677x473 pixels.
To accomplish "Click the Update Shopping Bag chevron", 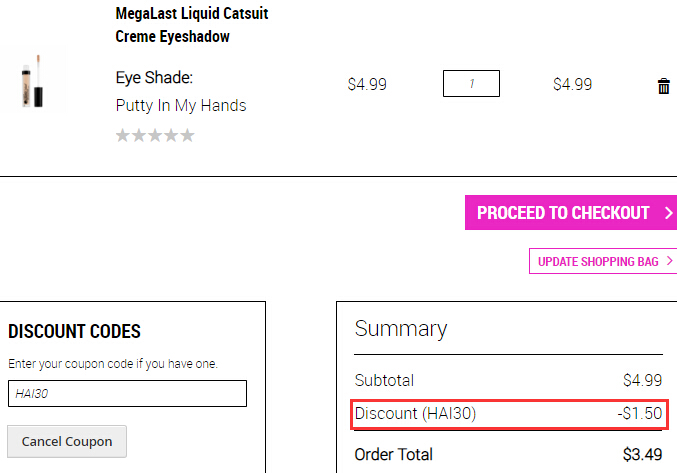I will [x=670, y=261].
